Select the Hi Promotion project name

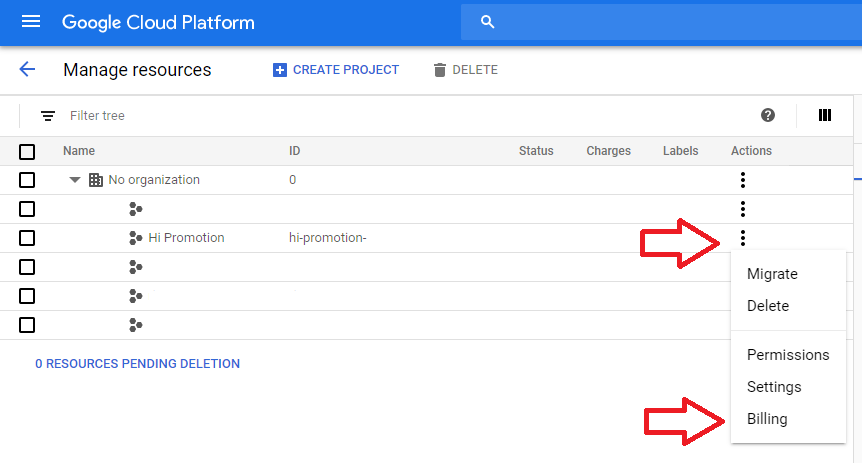point(186,238)
